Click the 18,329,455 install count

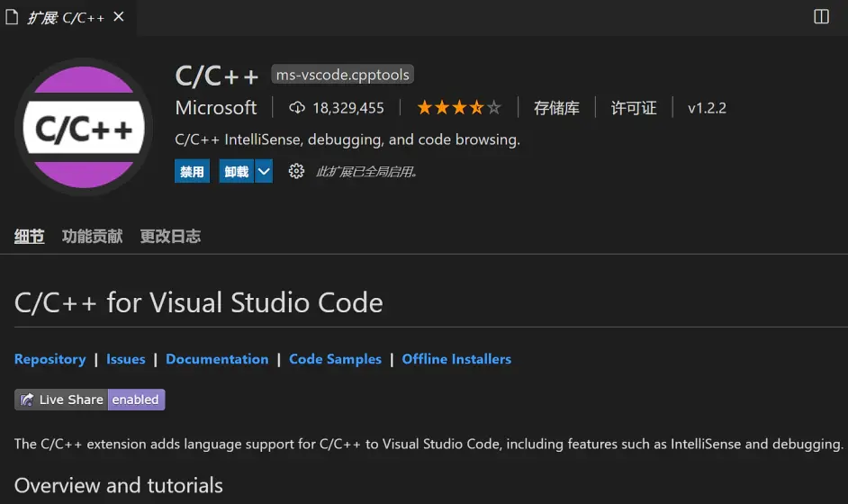coord(347,108)
